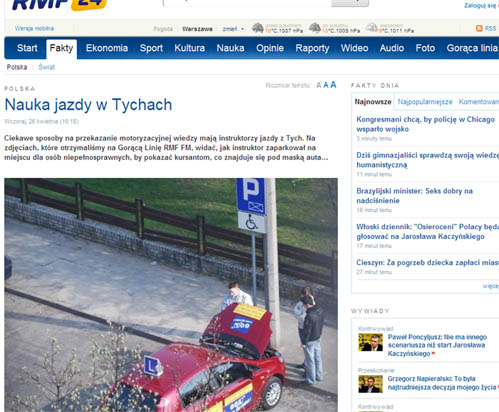Screen dimensions: 499x412
Task: Select the largest text size A
Action: (x=333, y=85)
